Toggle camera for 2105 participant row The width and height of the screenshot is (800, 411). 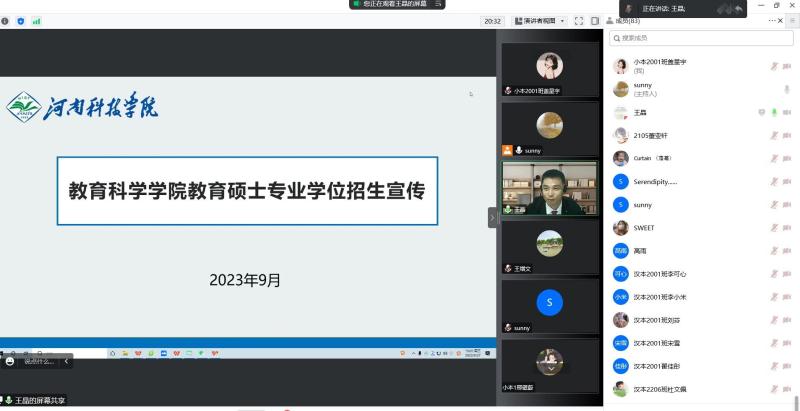pyautogui.click(x=787, y=136)
